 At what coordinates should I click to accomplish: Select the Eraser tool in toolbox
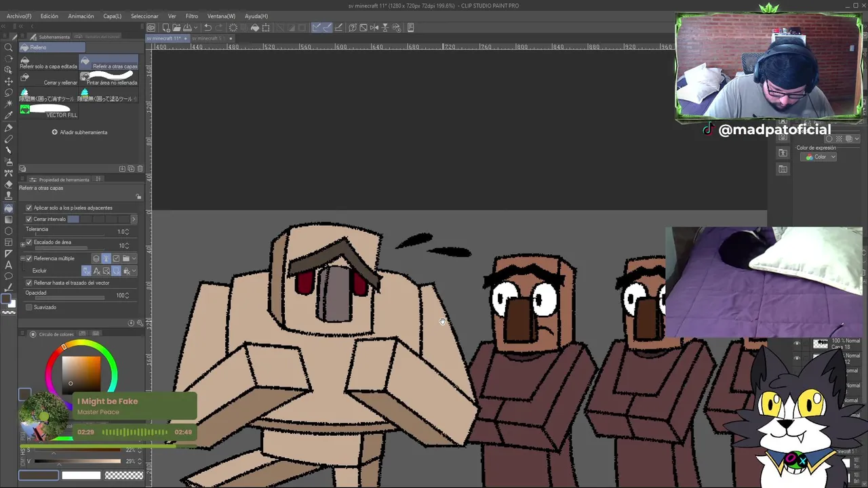pos(8,184)
